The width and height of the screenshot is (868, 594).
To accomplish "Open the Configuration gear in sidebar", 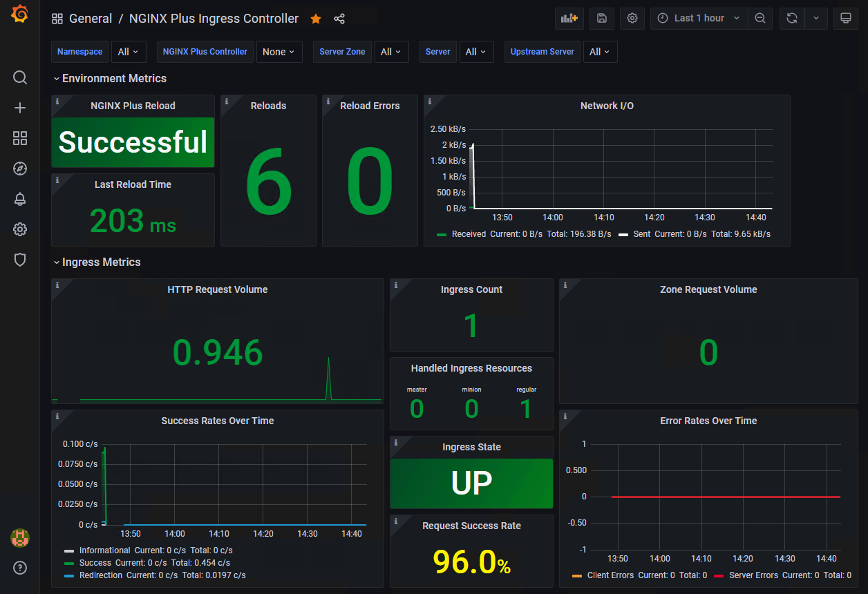I will [20, 229].
